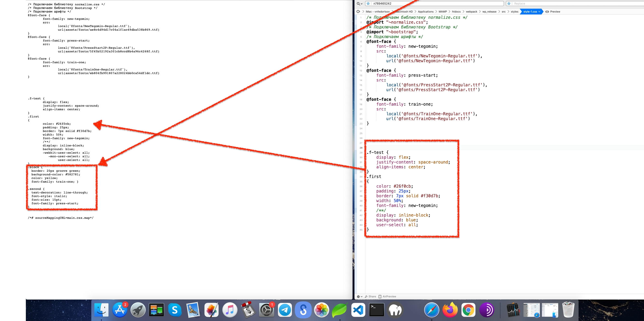Image resolution: width=644 pixels, height=321 pixels.
Task: Toggle the Preview eye next to style-1.css
Action: pyautogui.click(x=547, y=12)
